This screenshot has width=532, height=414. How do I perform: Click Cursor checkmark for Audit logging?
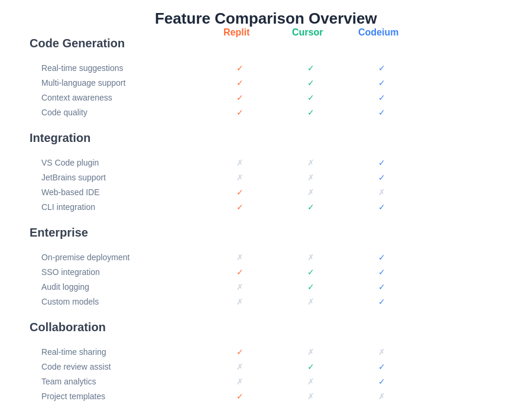(x=311, y=287)
